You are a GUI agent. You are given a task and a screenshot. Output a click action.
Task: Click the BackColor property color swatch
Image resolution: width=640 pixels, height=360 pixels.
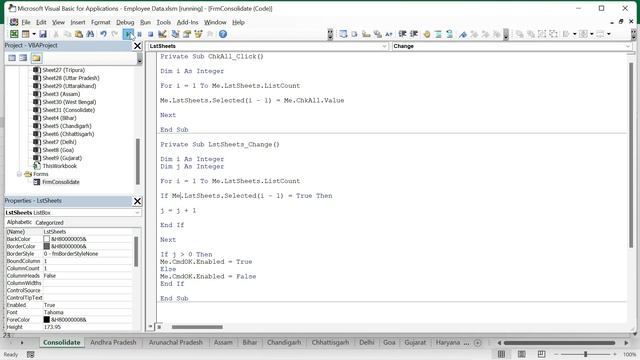coord(47,239)
